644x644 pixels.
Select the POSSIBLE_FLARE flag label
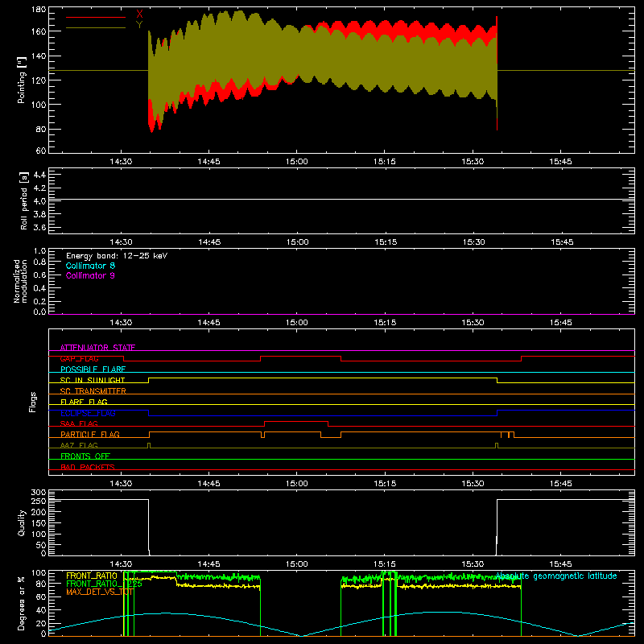93,369
